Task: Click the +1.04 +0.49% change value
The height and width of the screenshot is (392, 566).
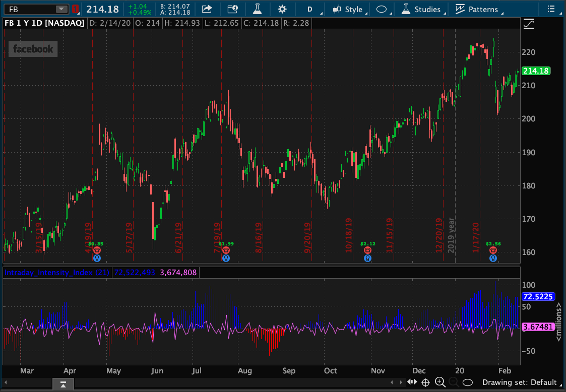Action: (140, 10)
